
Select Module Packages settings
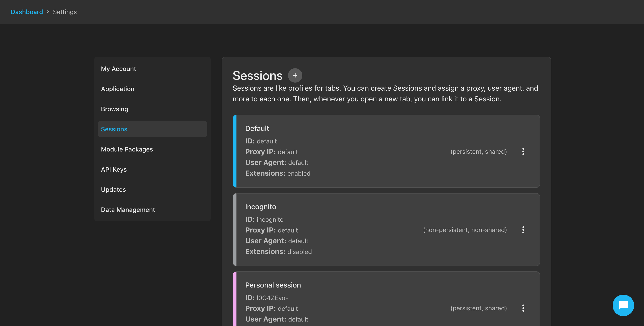click(x=127, y=149)
